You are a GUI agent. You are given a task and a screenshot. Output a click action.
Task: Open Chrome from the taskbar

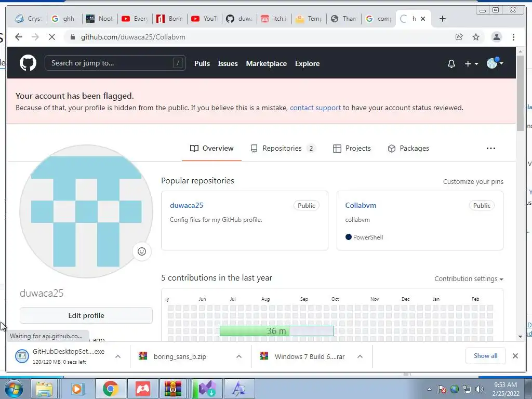(x=111, y=389)
